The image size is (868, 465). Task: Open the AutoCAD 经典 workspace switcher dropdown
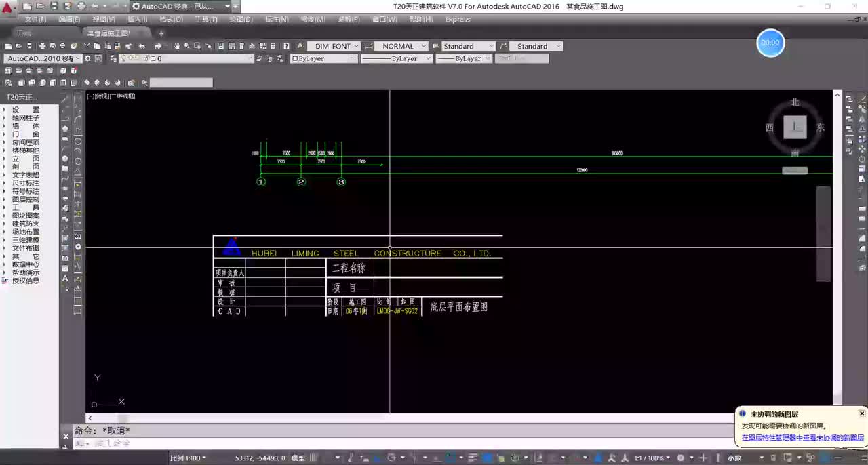click(182, 6)
